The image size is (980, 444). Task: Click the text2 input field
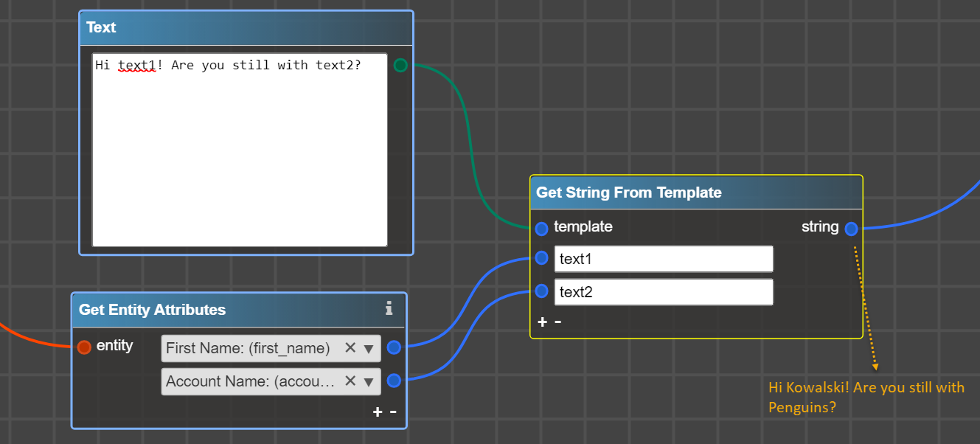tap(663, 292)
